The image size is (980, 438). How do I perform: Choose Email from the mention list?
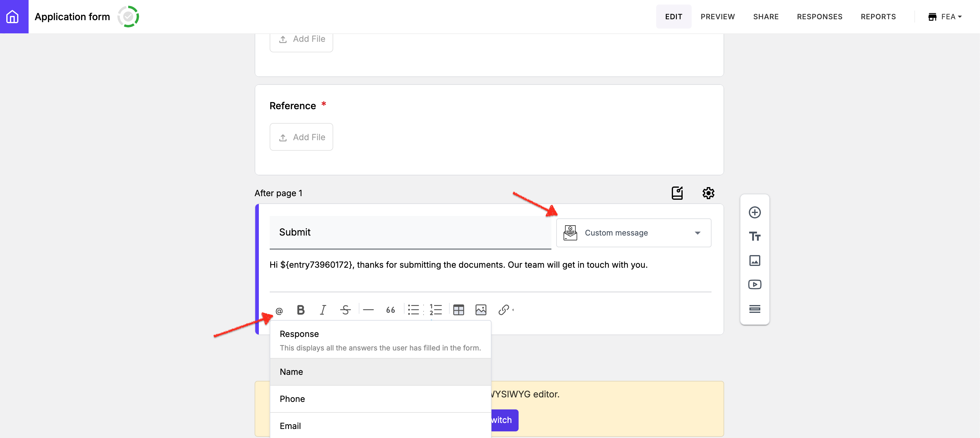[380, 425]
